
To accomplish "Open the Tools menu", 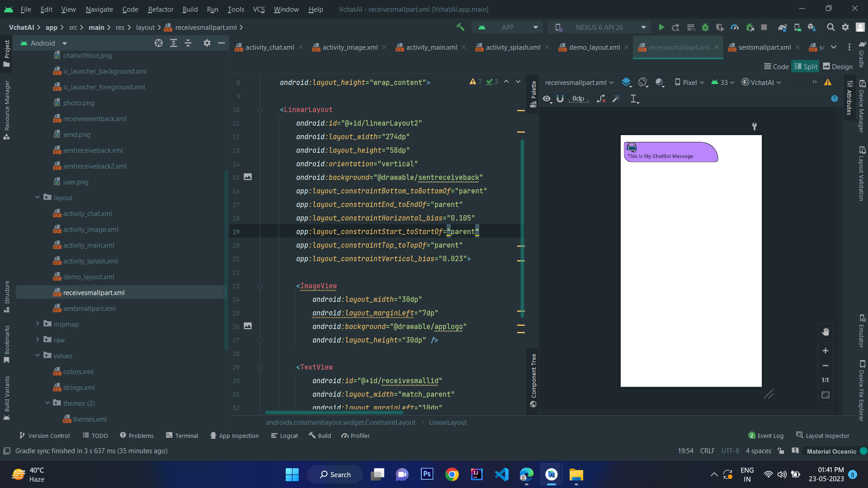I will point(236,9).
